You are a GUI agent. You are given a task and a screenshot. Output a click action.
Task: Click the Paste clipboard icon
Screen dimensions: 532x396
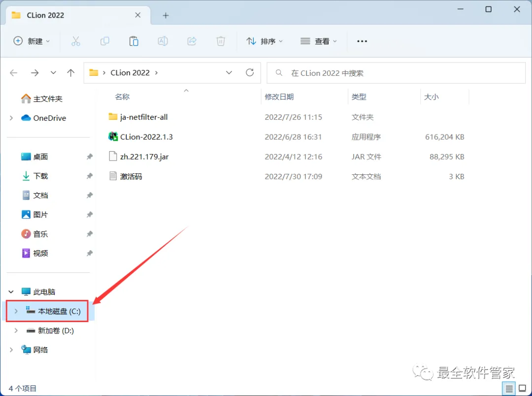(x=133, y=41)
